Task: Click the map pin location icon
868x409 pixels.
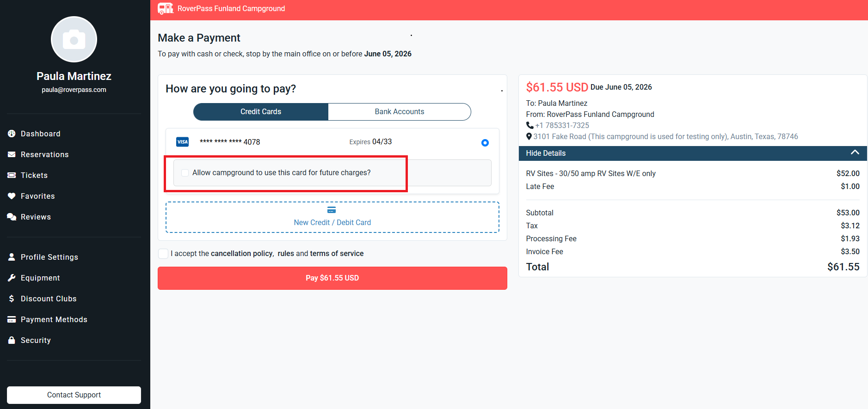Action: coord(529,136)
